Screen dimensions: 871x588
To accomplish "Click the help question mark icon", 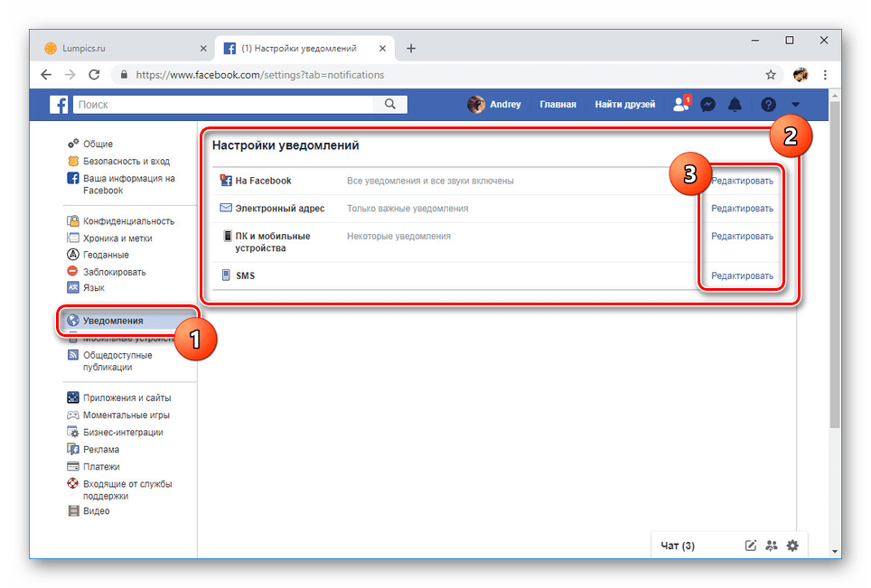I will pos(768,105).
